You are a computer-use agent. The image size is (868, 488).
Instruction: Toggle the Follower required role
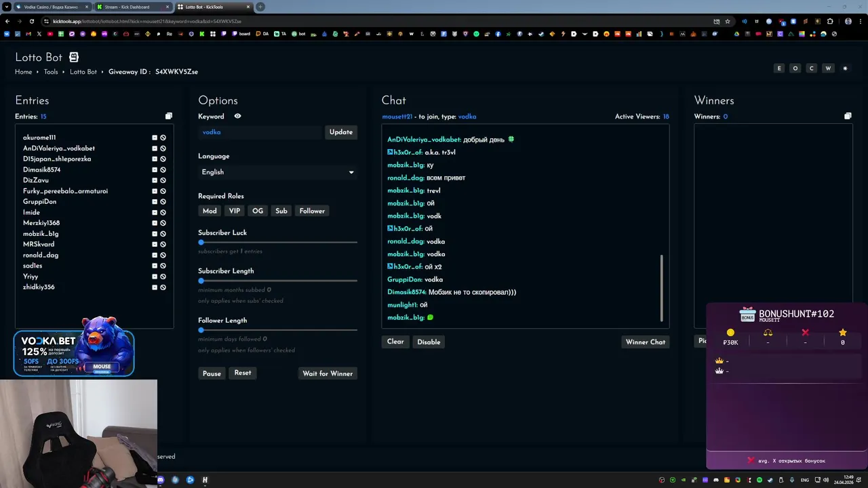click(312, 211)
